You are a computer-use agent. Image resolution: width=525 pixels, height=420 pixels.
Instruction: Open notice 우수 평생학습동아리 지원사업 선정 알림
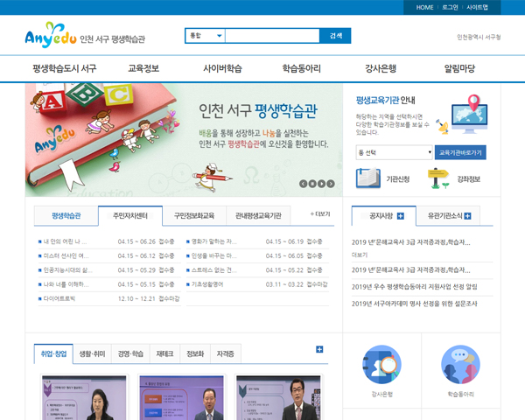coord(414,287)
